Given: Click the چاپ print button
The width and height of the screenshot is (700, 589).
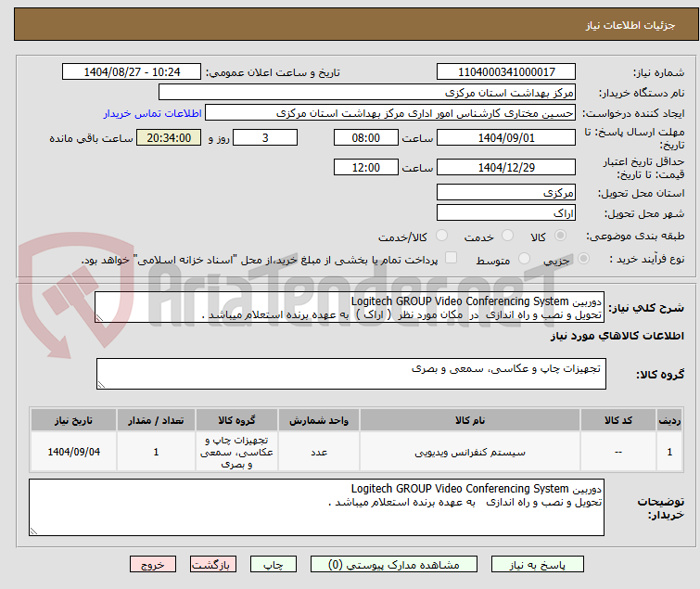Looking at the screenshot, I should pyautogui.click(x=274, y=565).
